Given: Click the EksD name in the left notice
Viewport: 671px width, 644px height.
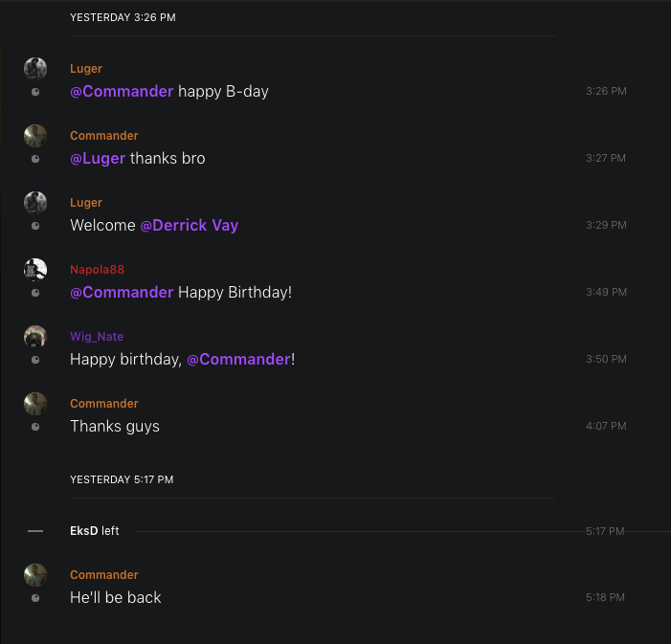Looking at the screenshot, I should pos(84,531).
